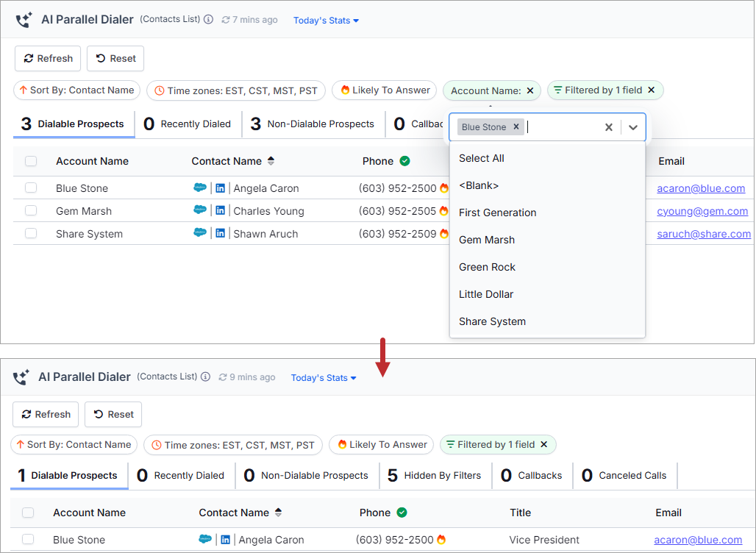Switch to the 5 Hidden By Filters tab
The width and height of the screenshot is (756, 553).
(x=435, y=475)
